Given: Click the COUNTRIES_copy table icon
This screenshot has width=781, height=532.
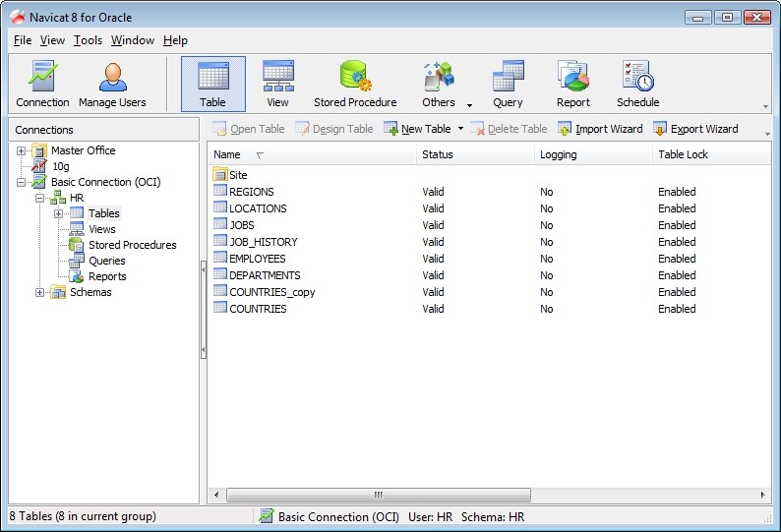Looking at the screenshot, I should [x=220, y=291].
